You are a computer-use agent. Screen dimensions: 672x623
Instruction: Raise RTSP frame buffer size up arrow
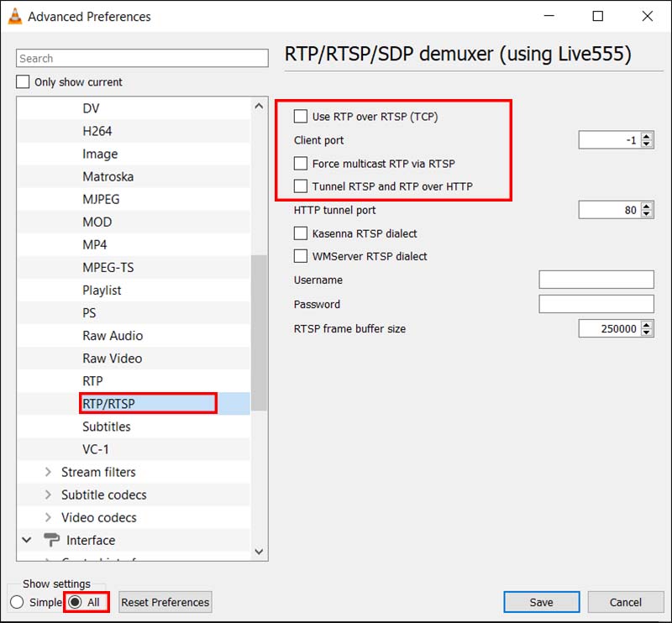pyautogui.click(x=647, y=325)
